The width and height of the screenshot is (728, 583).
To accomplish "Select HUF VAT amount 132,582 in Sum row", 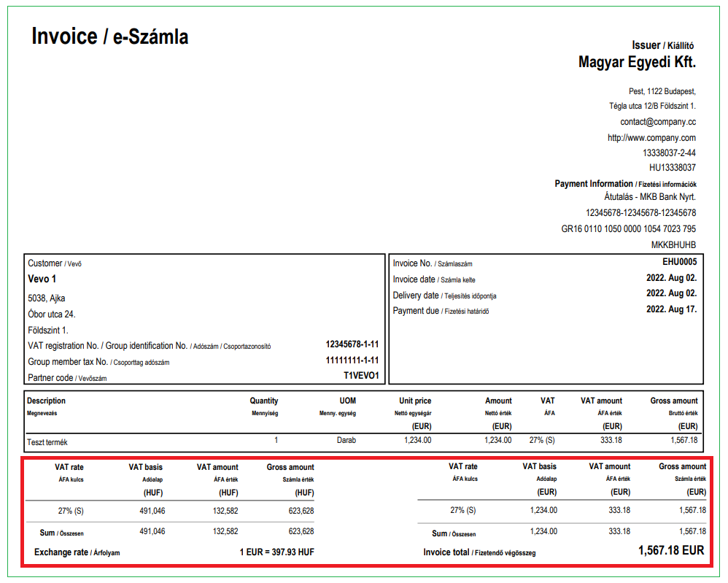I will [225, 531].
